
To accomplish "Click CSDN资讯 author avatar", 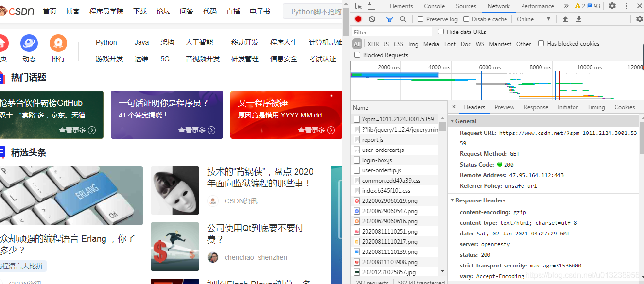I will point(213,201).
